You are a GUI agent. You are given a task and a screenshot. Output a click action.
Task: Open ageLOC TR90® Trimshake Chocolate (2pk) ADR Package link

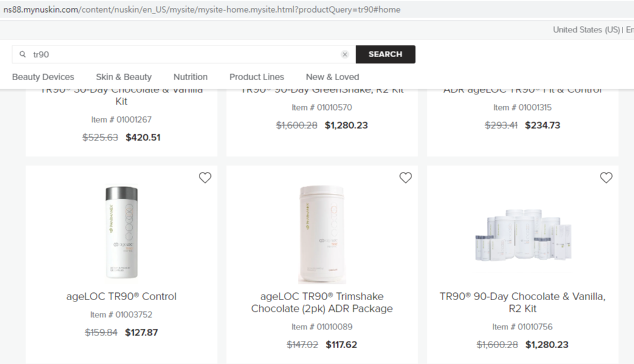(x=322, y=302)
